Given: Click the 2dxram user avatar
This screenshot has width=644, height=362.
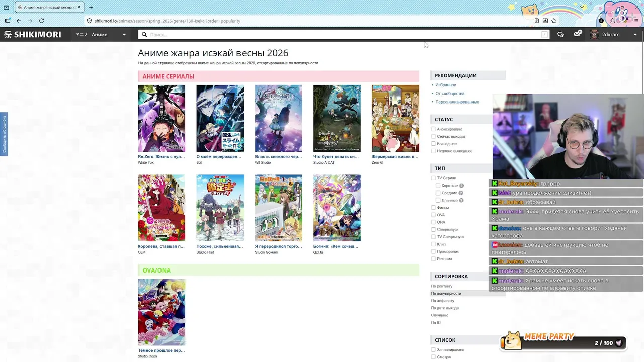Looking at the screenshot, I should pos(594,34).
